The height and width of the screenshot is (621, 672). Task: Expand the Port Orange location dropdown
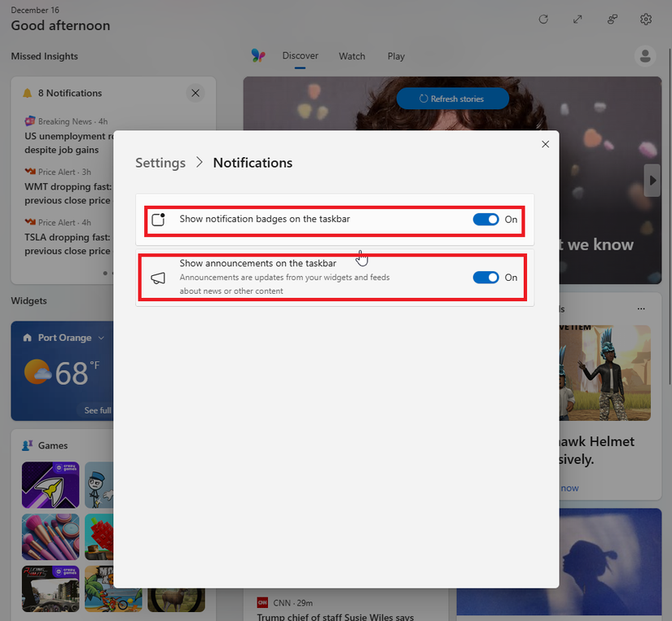(99, 337)
